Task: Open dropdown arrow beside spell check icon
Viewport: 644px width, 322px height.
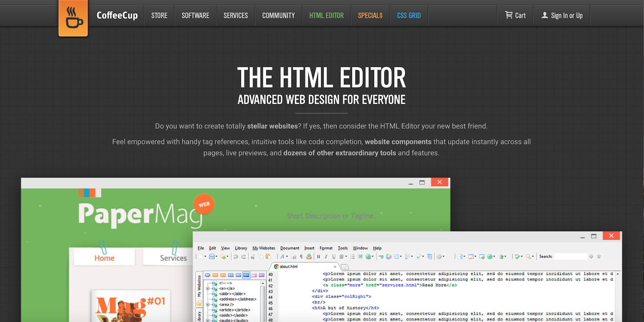Action: pos(522,256)
